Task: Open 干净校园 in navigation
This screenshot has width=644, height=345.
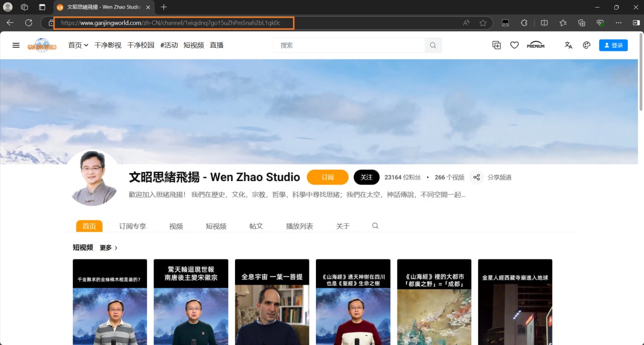Action: click(141, 45)
